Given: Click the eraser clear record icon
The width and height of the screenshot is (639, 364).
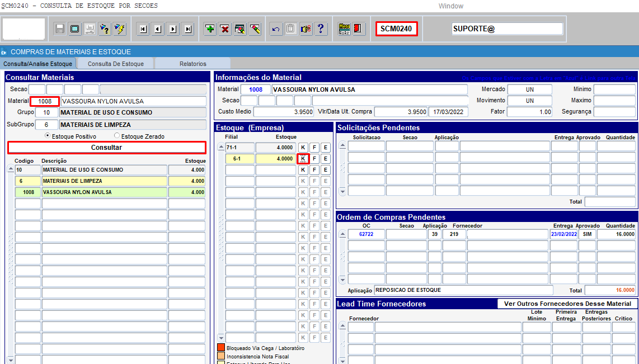Looking at the screenshot, I should coord(255,29).
